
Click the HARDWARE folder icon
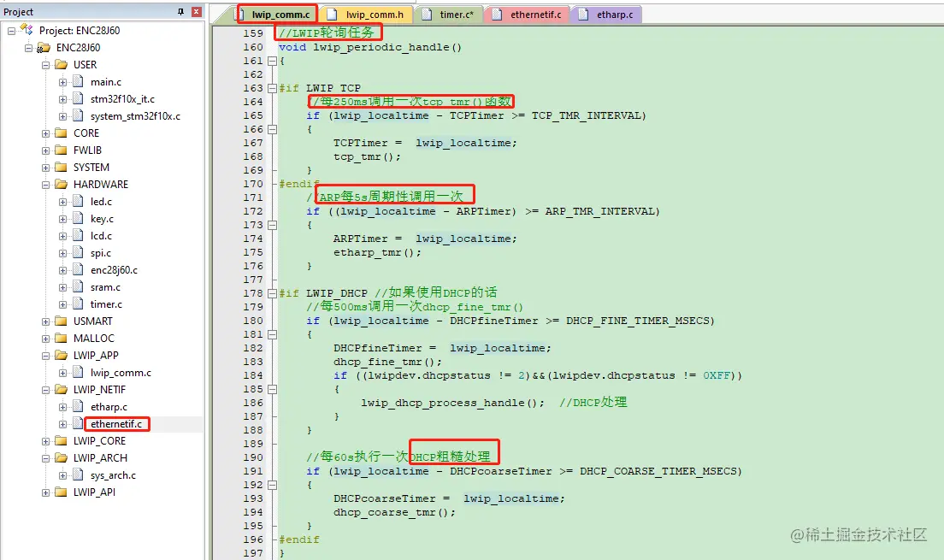coord(61,185)
